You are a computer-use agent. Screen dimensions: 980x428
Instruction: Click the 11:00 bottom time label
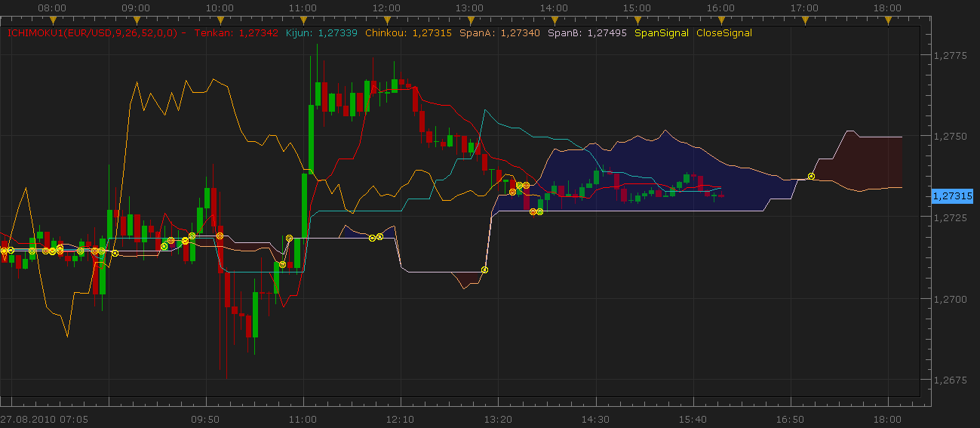[303, 418]
